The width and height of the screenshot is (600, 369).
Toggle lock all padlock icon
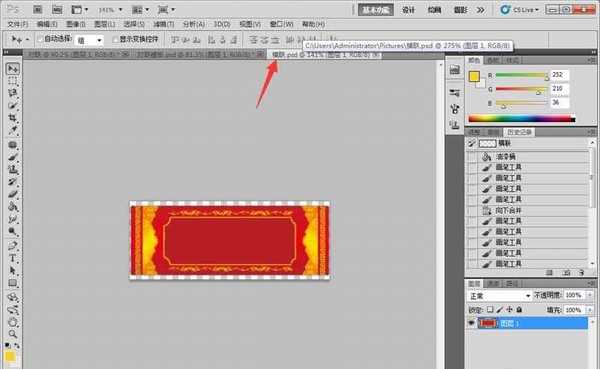pos(519,309)
